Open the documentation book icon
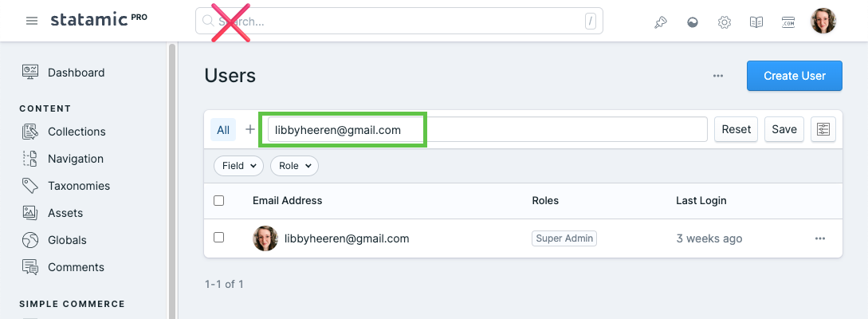 coord(756,22)
